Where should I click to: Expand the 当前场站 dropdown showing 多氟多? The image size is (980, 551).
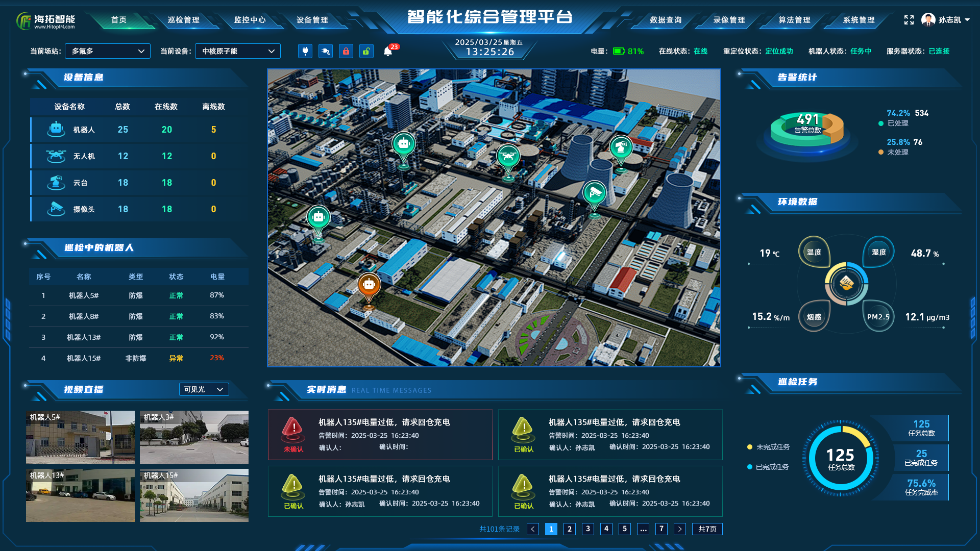pyautogui.click(x=108, y=51)
